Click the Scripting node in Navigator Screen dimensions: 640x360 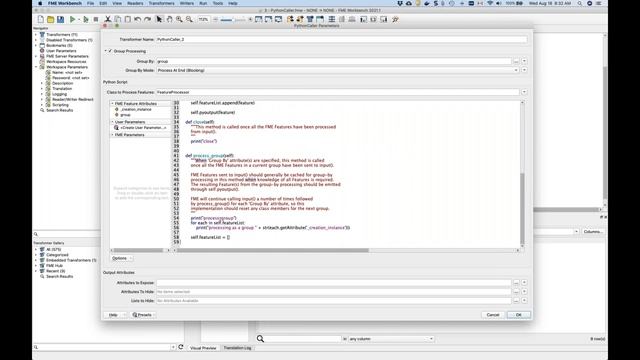tap(60, 104)
